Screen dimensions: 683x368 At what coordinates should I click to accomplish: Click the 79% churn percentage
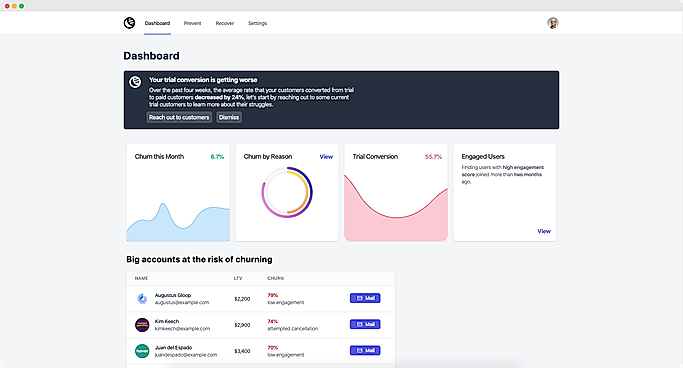point(273,295)
